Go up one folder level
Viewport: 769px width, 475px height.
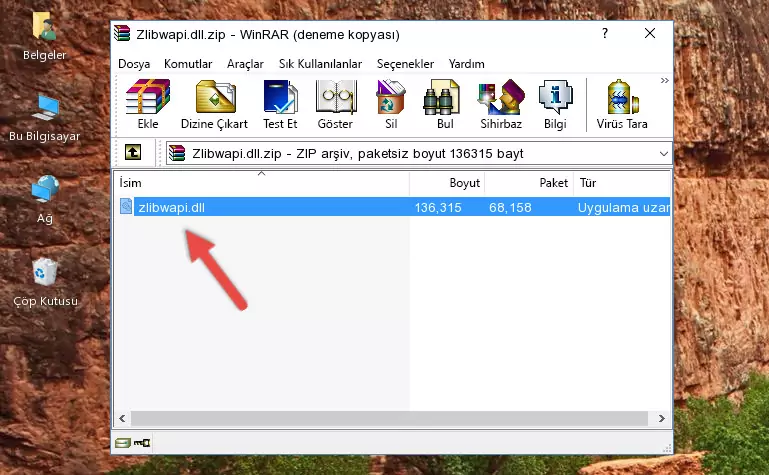(x=133, y=152)
